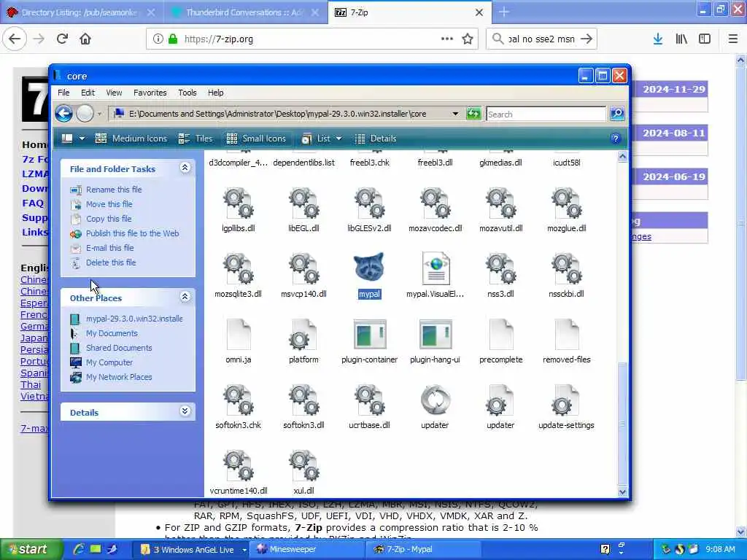Screen dimensions: 747x560
Task: Select the lgpllibs.dll file icon
Action: [x=238, y=203]
